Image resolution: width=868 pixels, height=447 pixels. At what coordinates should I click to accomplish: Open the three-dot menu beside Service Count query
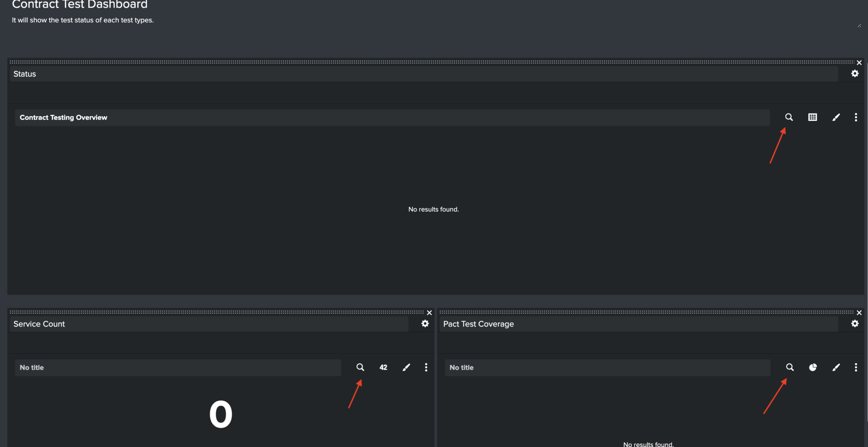click(426, 367)
